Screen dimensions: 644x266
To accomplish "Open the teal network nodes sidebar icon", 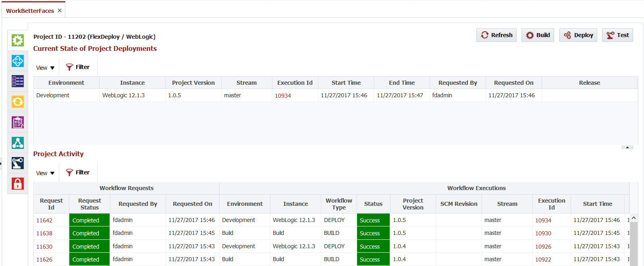I will tap(18, 143).
